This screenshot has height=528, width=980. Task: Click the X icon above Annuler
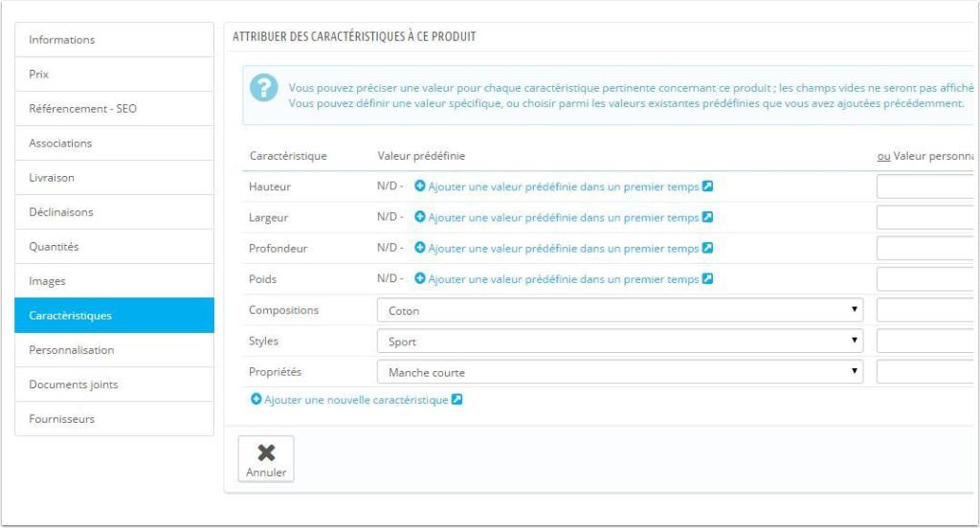266,452
